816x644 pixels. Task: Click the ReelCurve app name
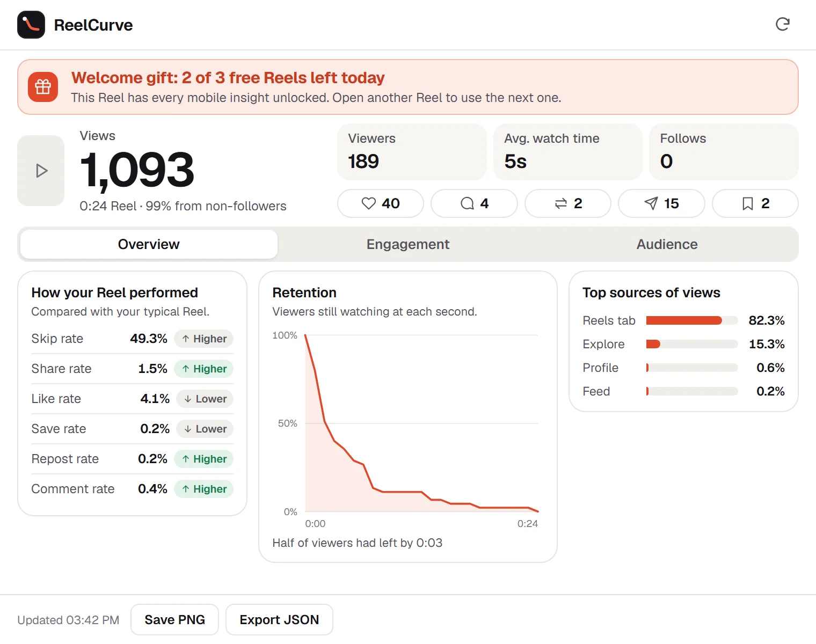tap(93, 25)
